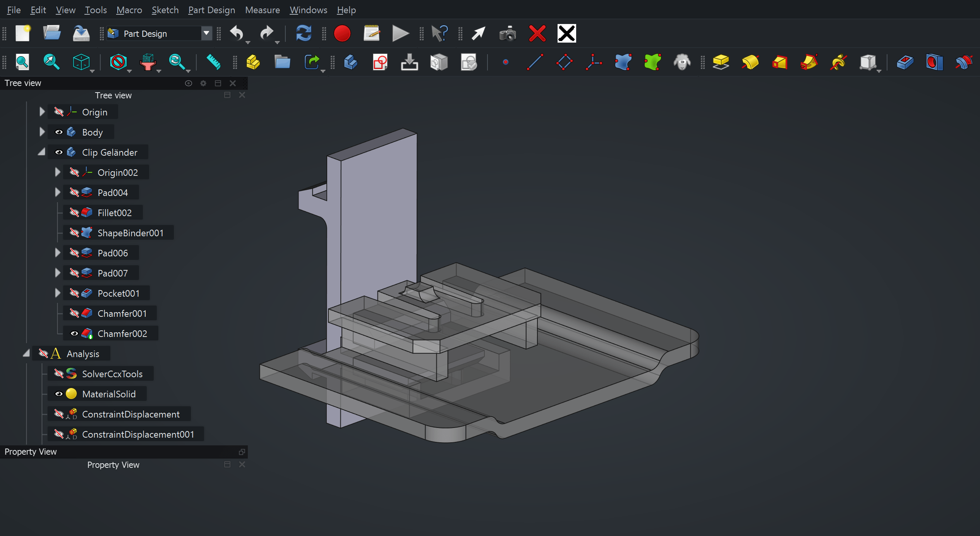Take a screenshot with camera icon

click(x=507, y=34)
